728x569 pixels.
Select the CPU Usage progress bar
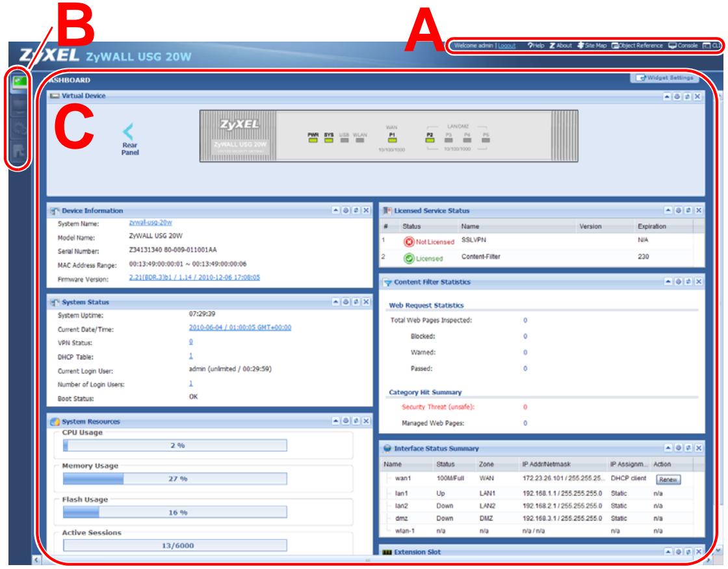click(x=175, y=446)
